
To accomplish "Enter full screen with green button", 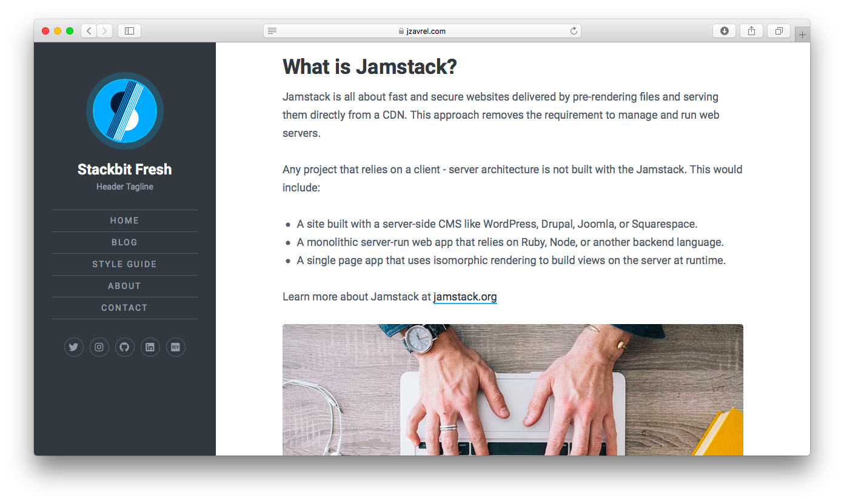I will click(x=70, y=31).
